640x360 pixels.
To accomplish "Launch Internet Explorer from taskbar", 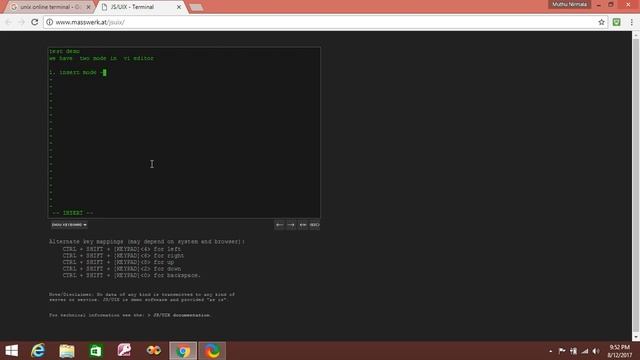I will click(38, 351).
